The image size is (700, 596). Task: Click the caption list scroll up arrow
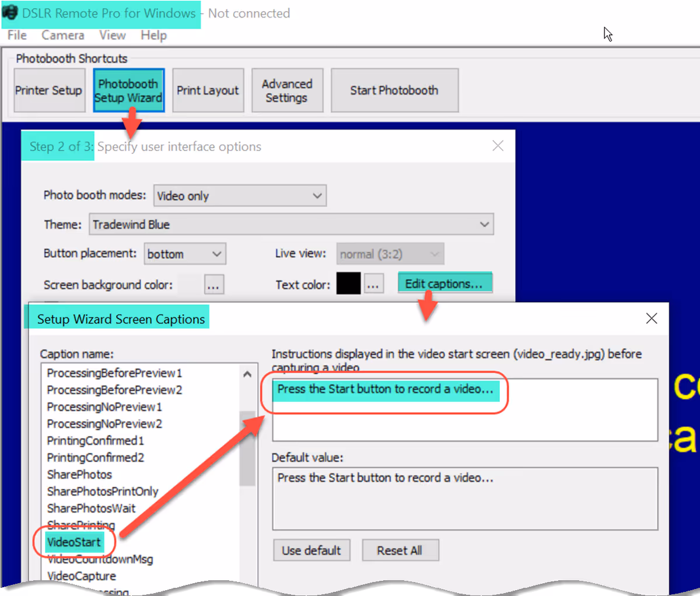tap(247, 374)
